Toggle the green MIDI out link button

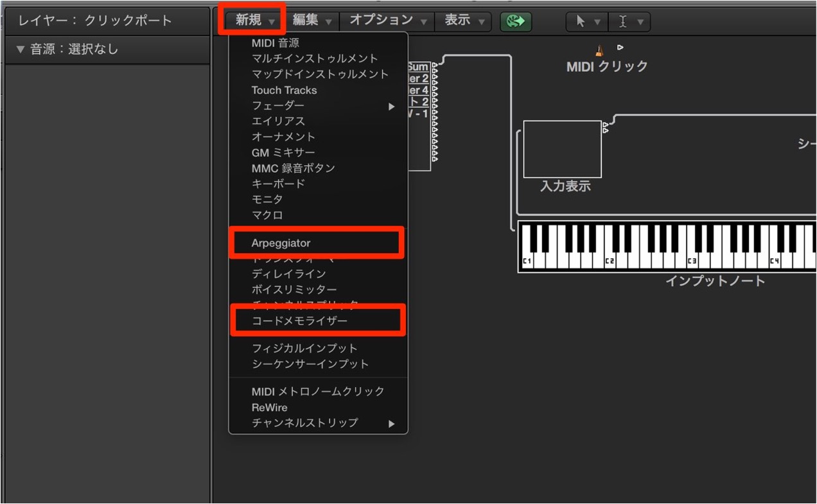click(516, 21)
